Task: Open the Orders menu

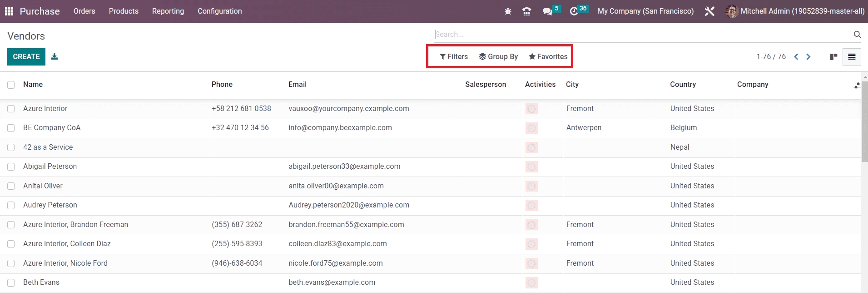Action: click(x=84, y=11)
